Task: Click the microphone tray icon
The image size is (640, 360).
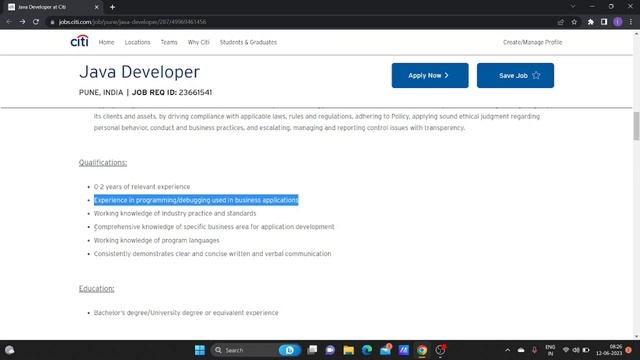Action: [534, 350]
